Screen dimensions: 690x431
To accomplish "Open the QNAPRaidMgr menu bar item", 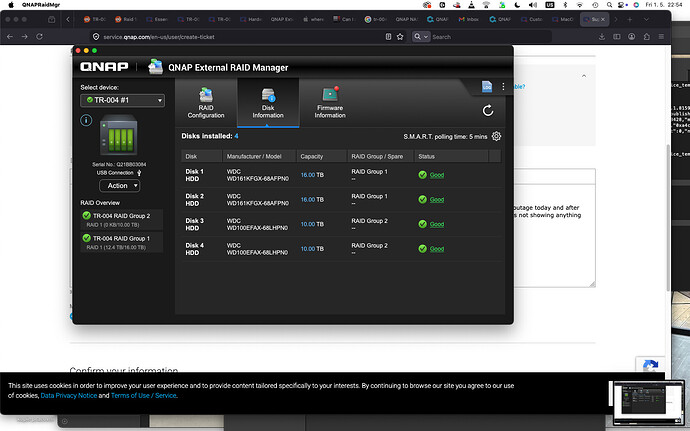I will point(41,5).
